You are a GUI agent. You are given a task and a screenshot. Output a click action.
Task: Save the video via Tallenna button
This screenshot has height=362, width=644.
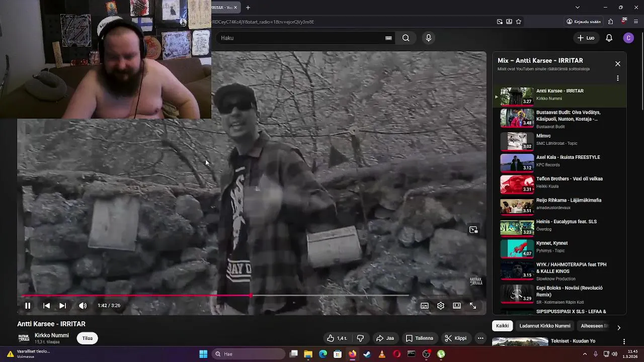[420, 338]
